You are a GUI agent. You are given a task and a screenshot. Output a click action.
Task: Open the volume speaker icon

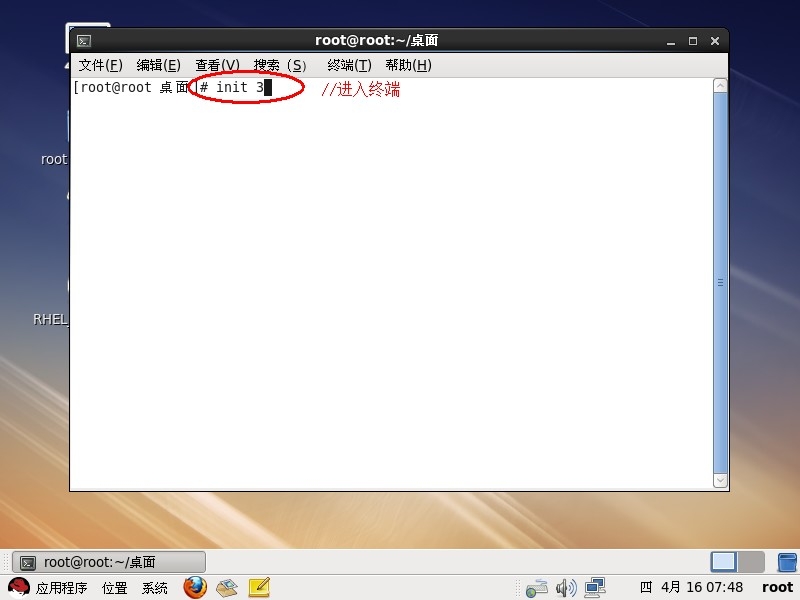pos(566,588)
